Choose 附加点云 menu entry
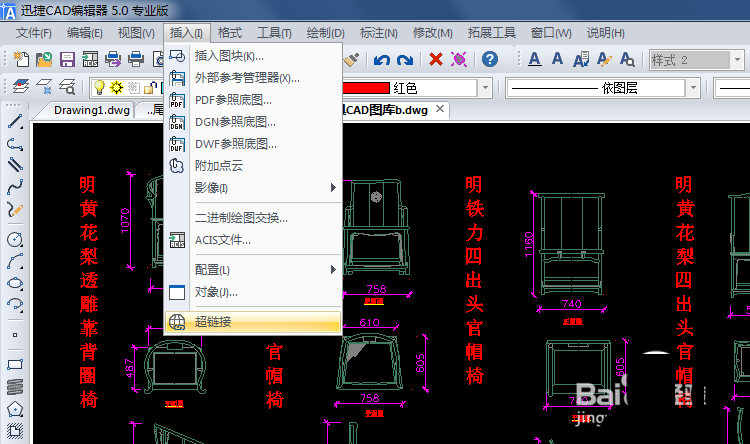750x444 pixels. coord(253,166)
